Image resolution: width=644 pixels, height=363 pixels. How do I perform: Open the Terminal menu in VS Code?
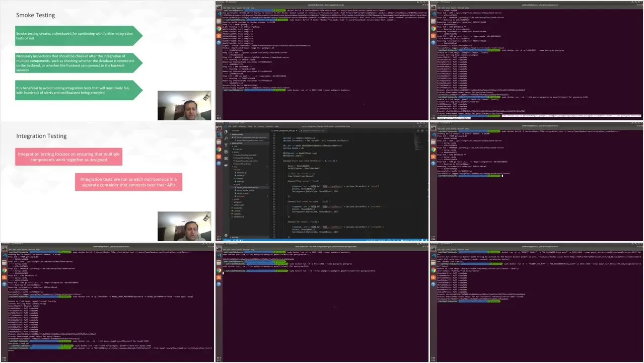tap(269, 126)
